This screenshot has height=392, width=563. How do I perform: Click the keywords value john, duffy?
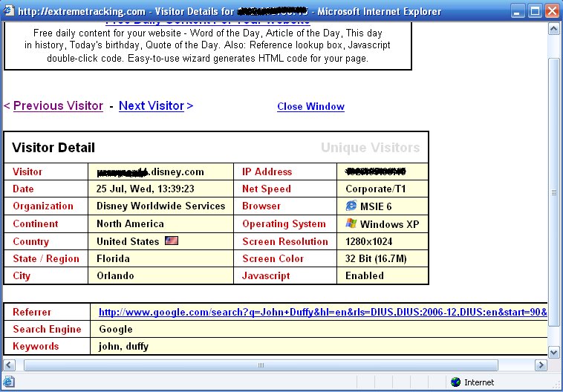pyautogui.click(x=123, y=347)
